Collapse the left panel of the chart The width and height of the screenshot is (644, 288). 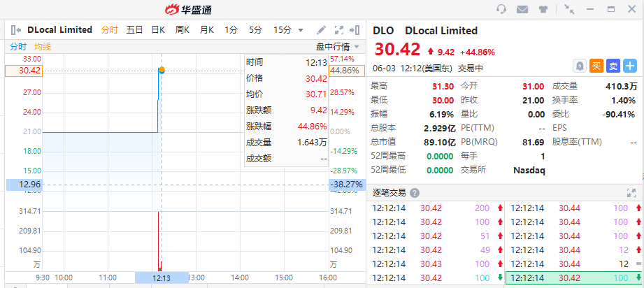16,29
